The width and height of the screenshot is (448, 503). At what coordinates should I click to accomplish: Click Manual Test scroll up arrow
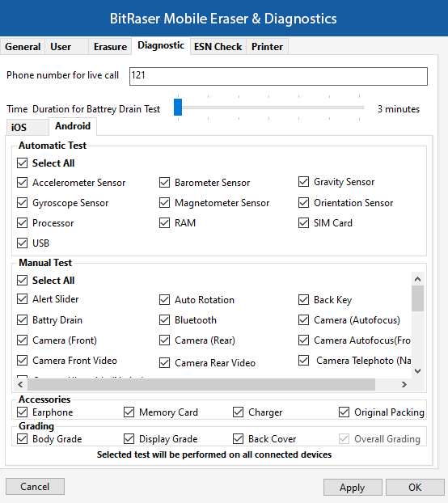click(x=417, y=279)
